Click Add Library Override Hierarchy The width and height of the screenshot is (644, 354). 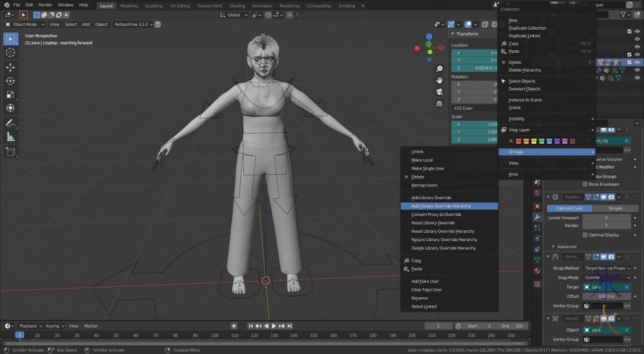441,206
